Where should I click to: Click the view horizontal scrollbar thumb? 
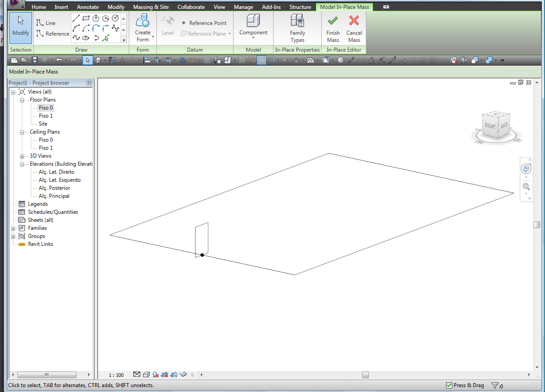(x=365, y=375)
